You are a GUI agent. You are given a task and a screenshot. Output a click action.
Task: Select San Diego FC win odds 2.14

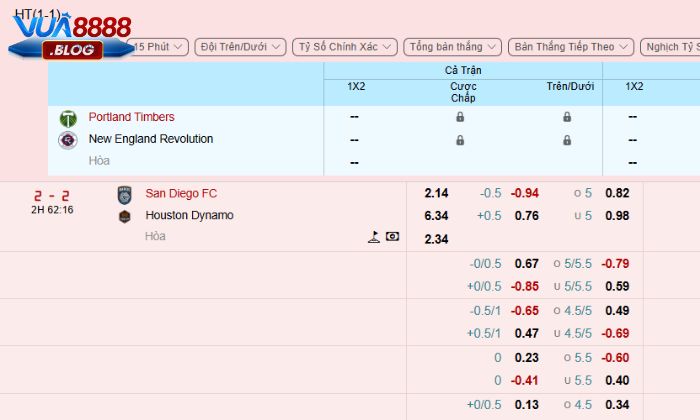[436, 193]
